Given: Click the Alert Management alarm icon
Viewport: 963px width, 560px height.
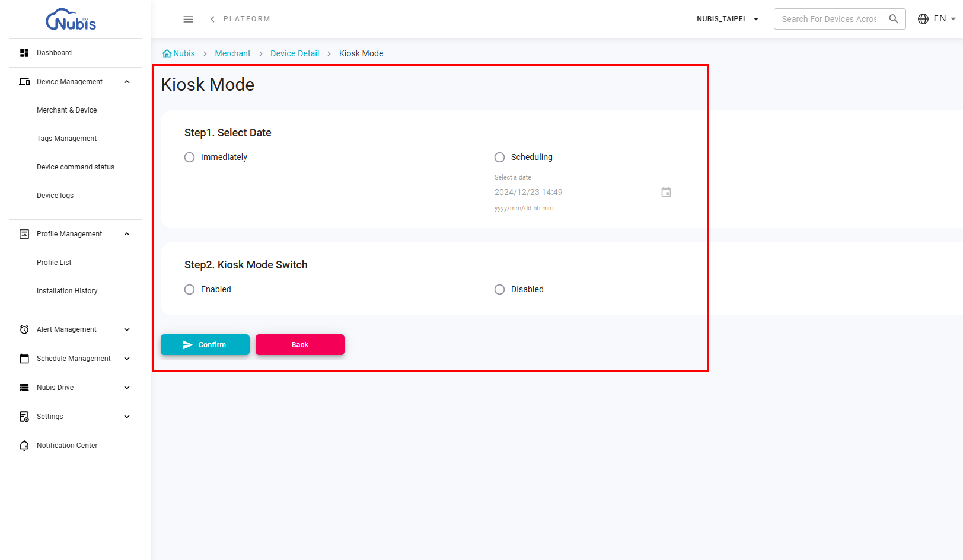Looking at the screenshot, I should [24, 329].
